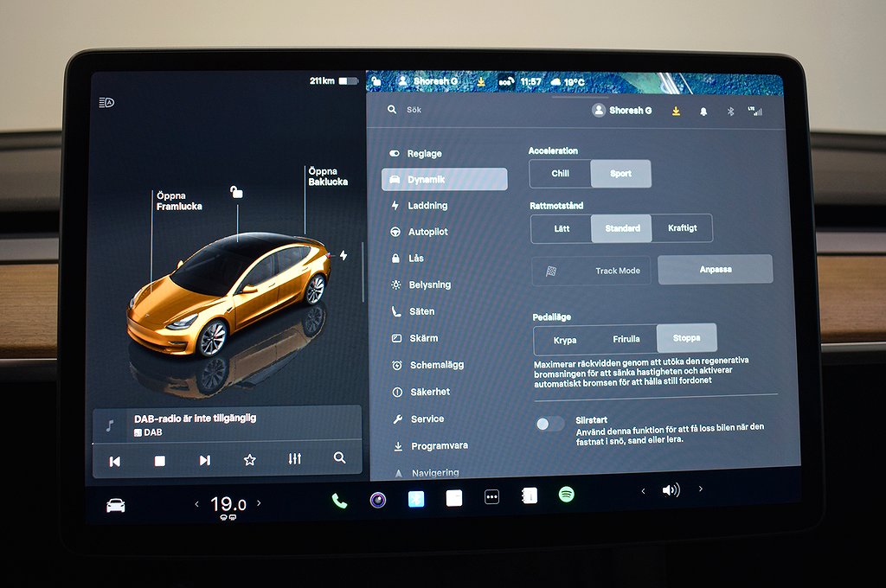Open the audio equalizer settings
The image size is (886, 588).
[x=294, y=459]
